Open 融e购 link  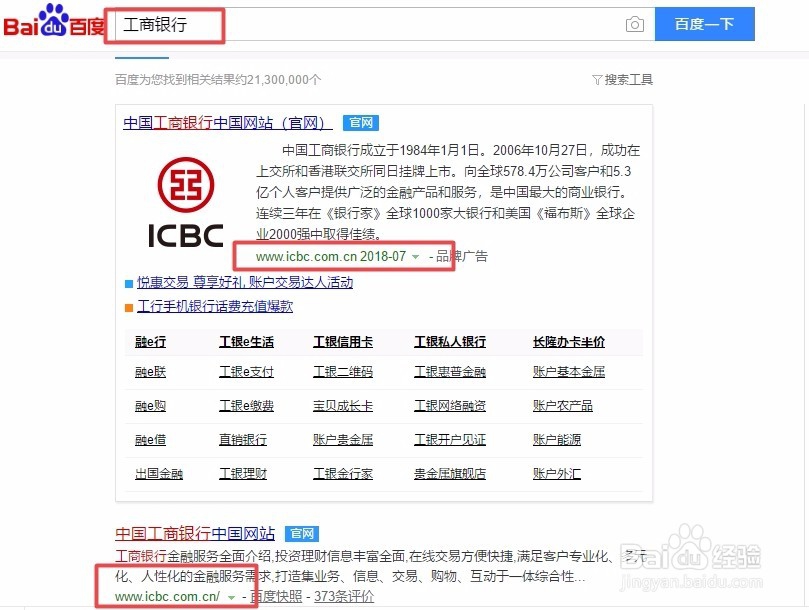150,406
